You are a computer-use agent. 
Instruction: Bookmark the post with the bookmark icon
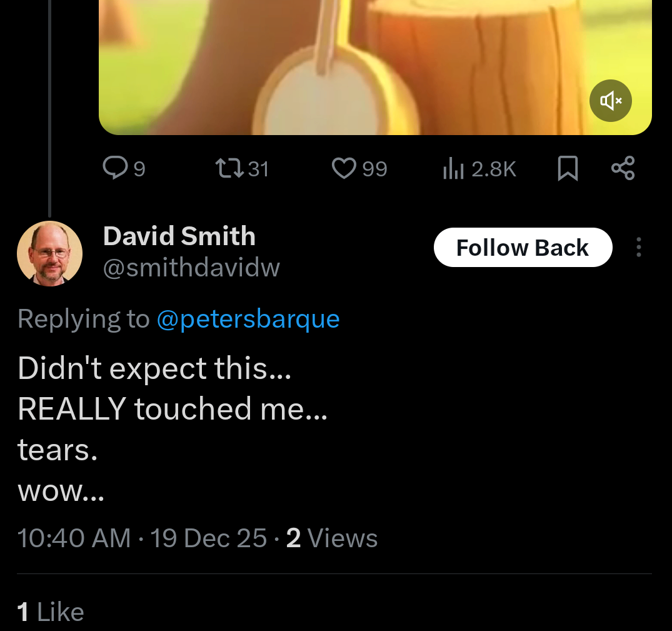567,168
